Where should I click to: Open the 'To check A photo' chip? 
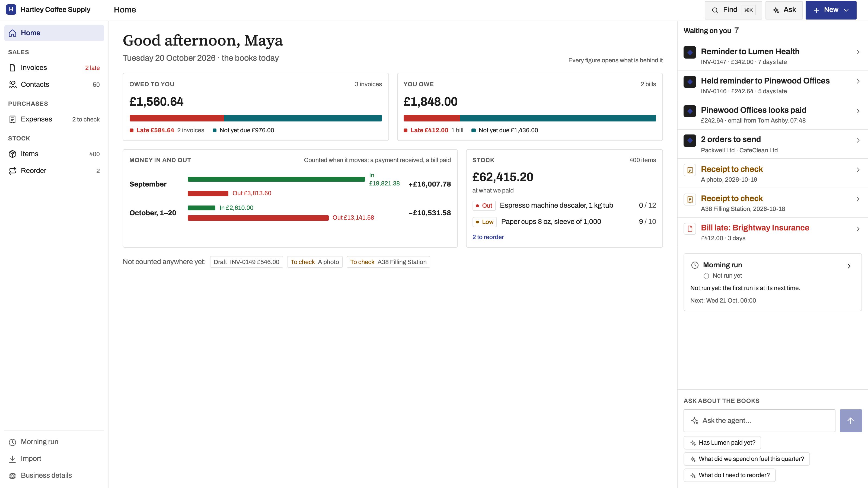(x=315, y=262)
